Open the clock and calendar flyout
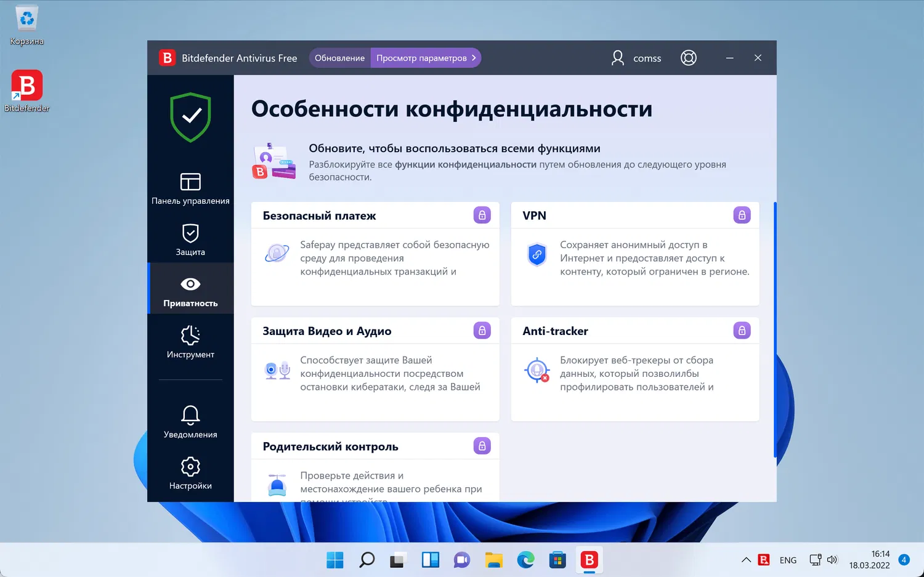The height and width of the screenshot is (577, 924). 869,560
